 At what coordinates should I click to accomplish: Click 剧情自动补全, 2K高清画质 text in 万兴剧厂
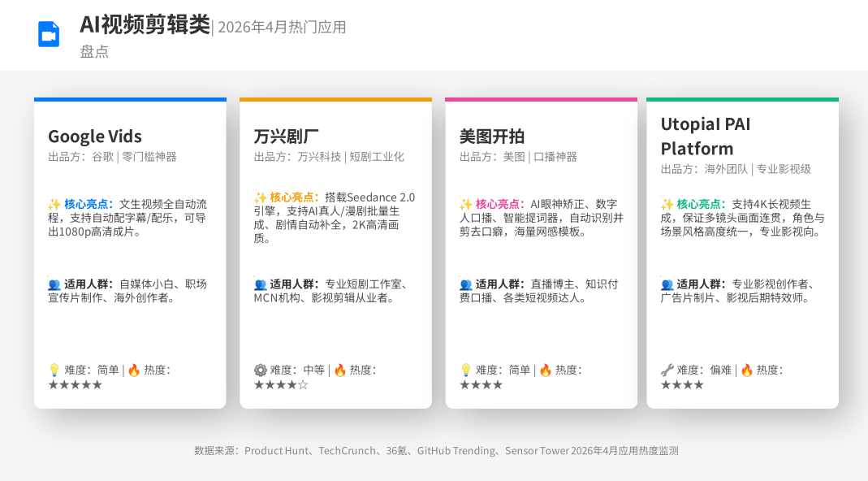[x=326, y=232]
